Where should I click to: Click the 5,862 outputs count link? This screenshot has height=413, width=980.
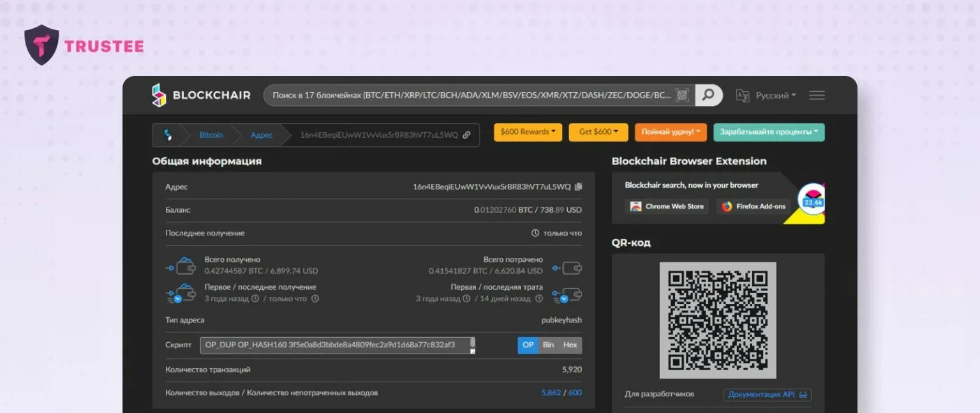click(551, 393)
